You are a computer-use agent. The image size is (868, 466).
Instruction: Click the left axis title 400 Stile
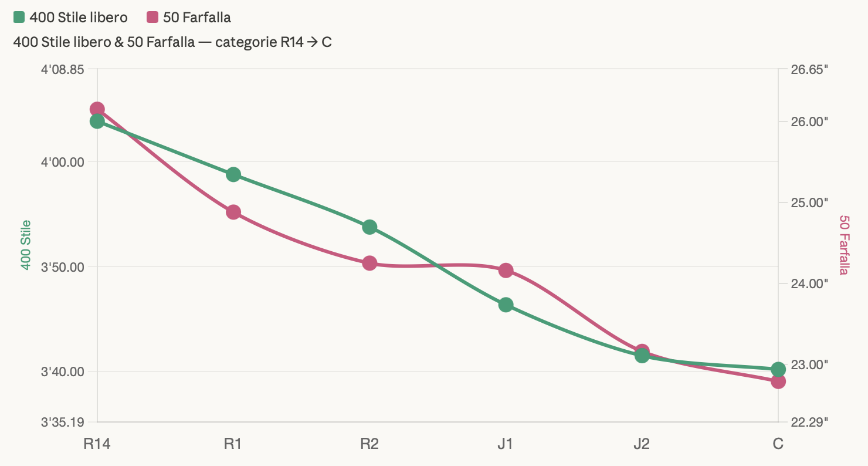tap(26, 245)
